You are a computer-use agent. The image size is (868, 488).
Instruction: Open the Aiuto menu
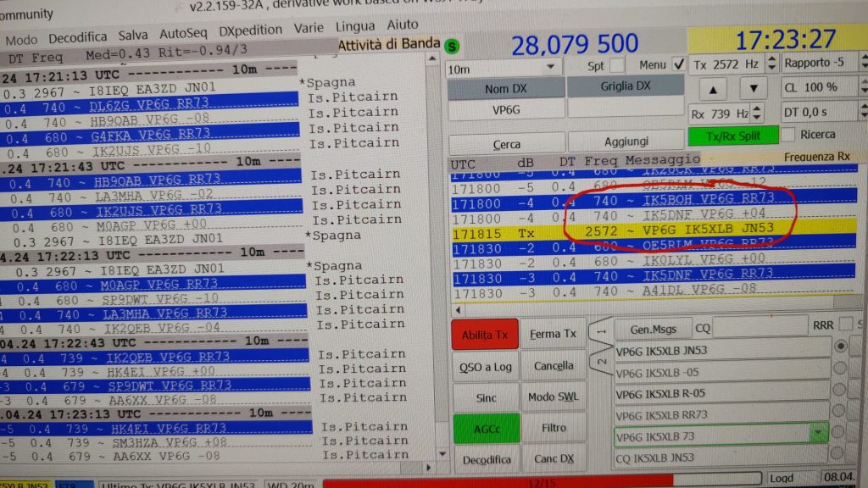403,25
